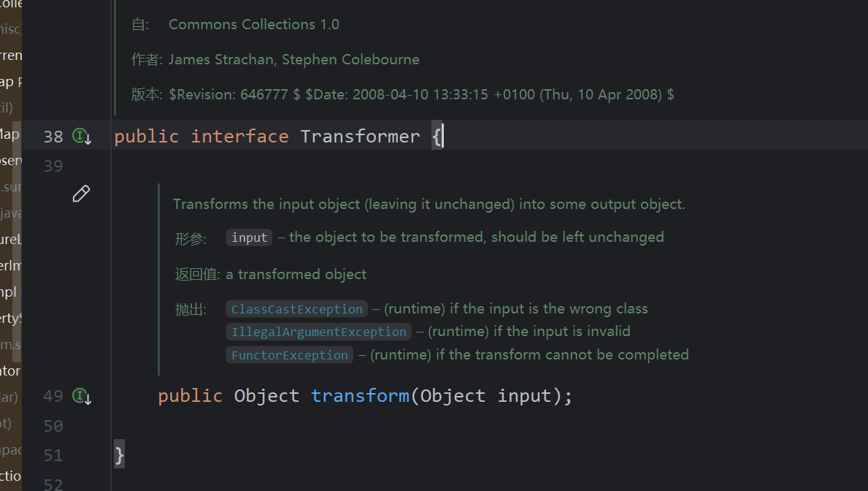Click line number 38 in the gutter
The width and height of the screenshot is (868, 491).
point(53,137)
